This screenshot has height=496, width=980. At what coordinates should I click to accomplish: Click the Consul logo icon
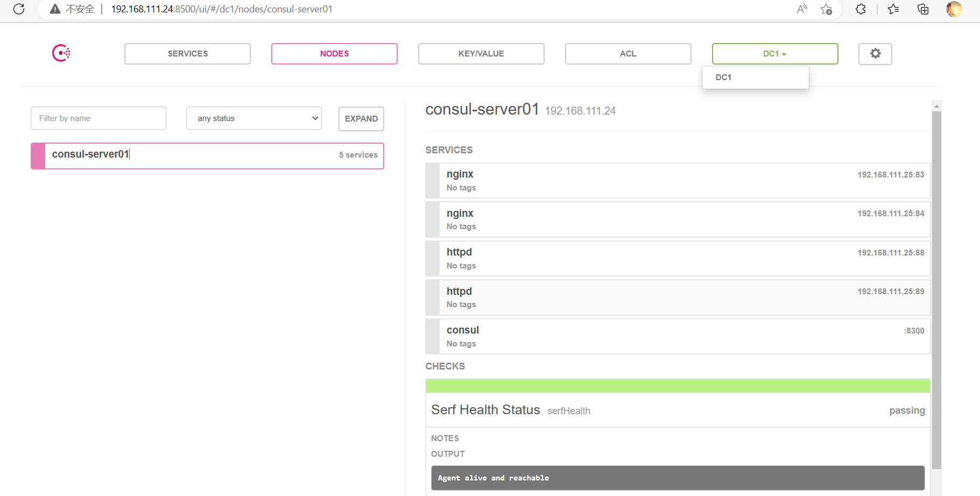(x=61, y=53)
